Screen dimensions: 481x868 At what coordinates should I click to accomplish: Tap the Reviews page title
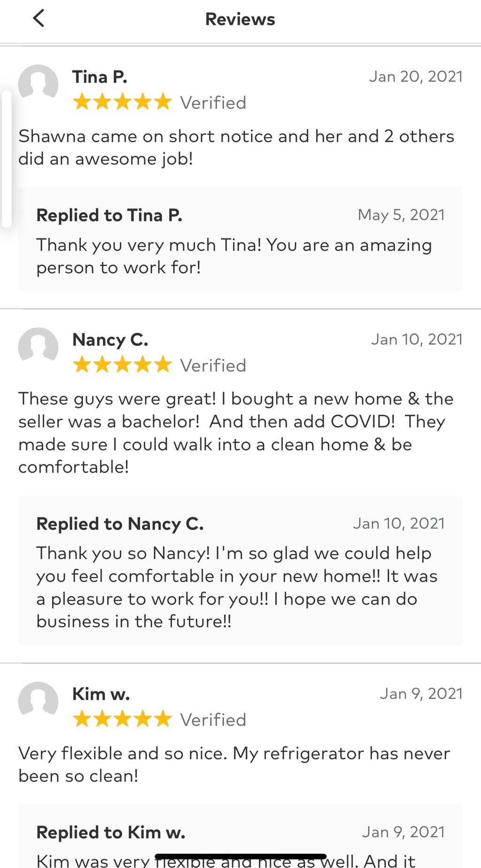click(240, 19)
